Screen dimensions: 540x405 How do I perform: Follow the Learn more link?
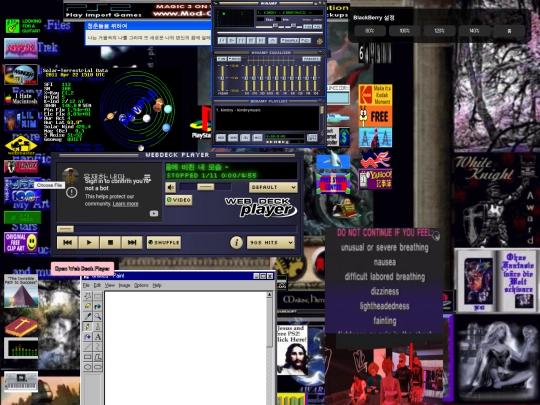pyautogui.click(x=125, y=204)
